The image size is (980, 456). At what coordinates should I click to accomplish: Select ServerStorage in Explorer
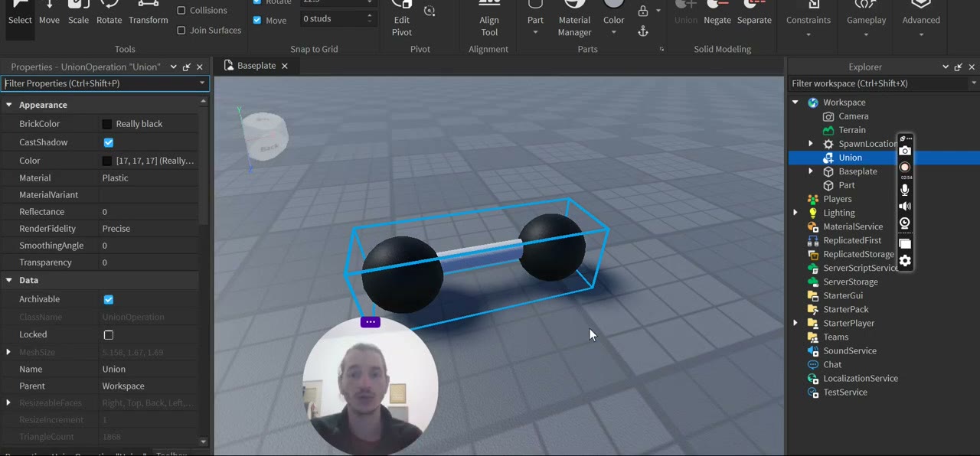coord(851,282)
